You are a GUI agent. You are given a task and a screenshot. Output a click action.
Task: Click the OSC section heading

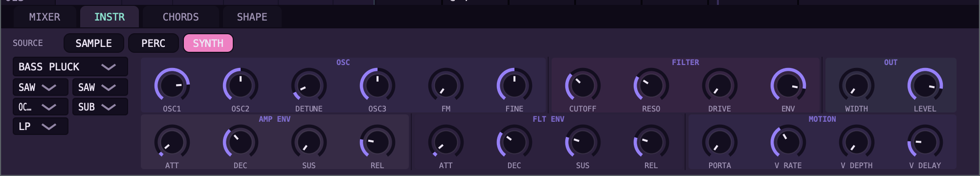[x=343, y=63]
